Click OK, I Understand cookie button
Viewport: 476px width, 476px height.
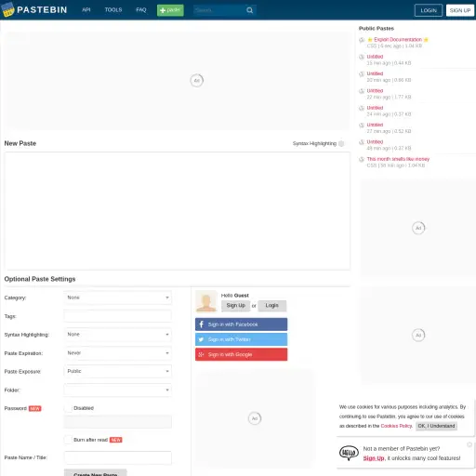coord(436,426)
